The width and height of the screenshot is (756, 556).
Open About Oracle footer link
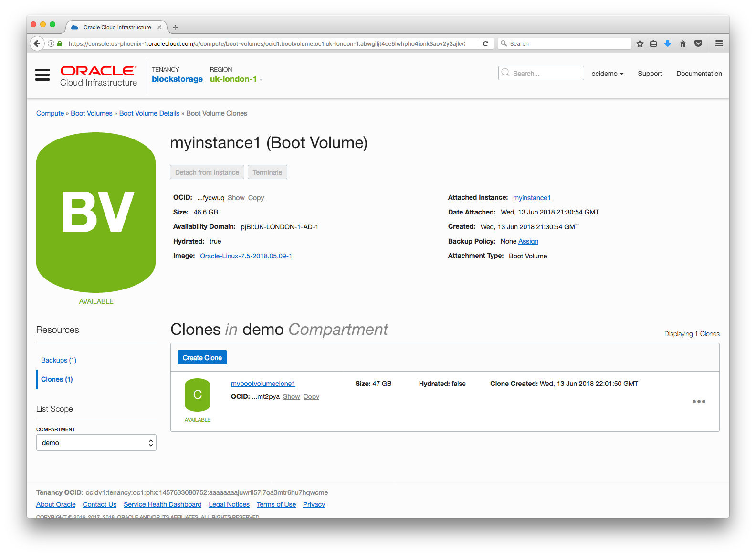coord(56,504)
